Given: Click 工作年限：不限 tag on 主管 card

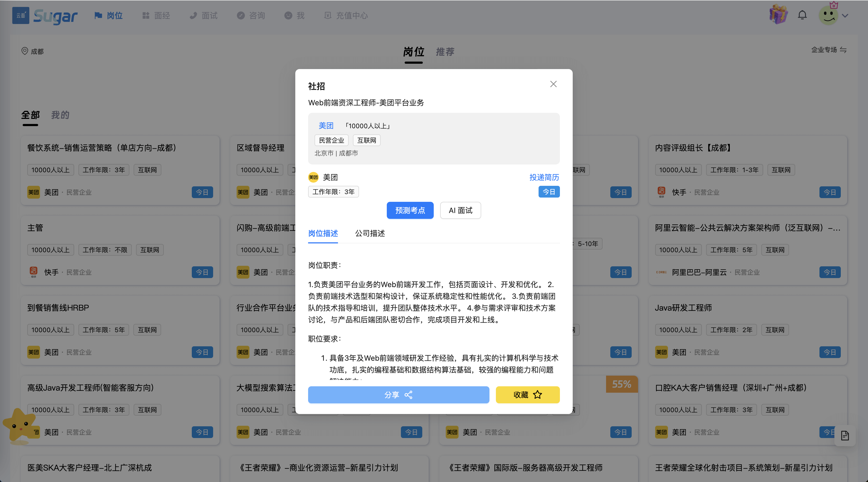Looking at the screenshot, I should click(x=105, y=250).
